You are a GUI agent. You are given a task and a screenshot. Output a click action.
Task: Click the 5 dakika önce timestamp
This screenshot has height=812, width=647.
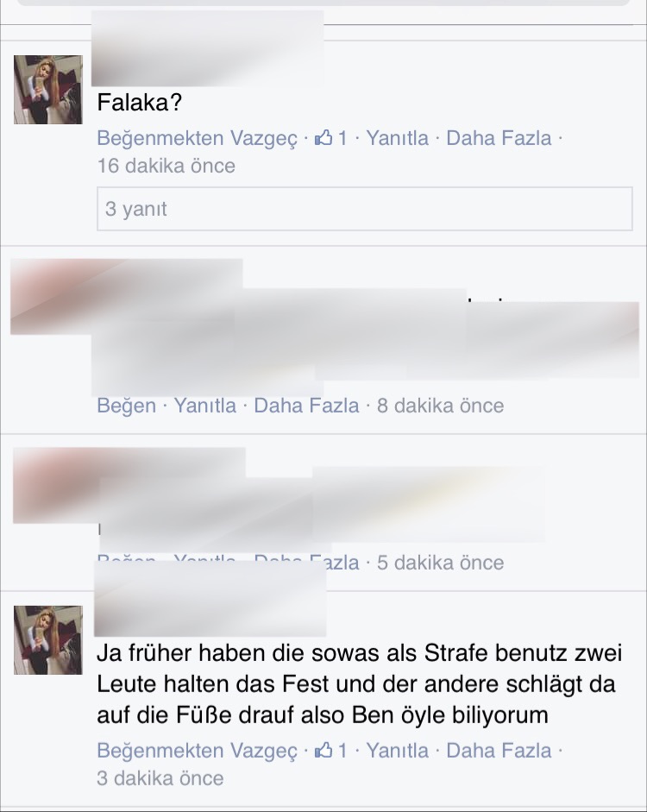point(441,563)
